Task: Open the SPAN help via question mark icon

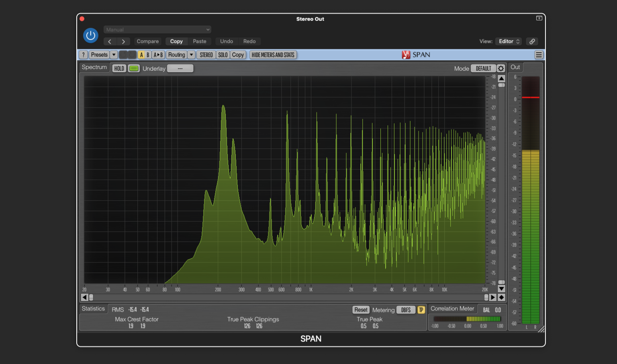Action: click(x=83, y=55)
